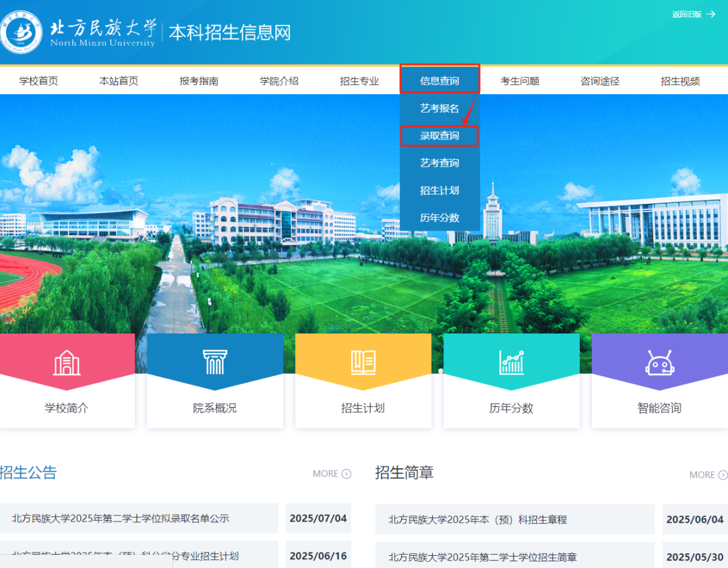The height and width of the screenshot is (568, 728).
Task: Select 历年分数 from the open submenu
Action: [439, 217]
